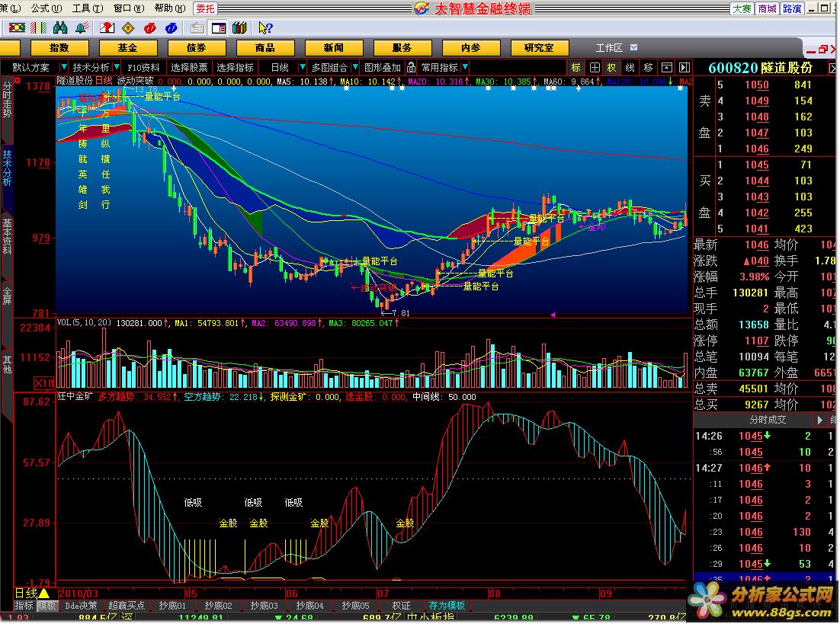This screenshot has width=840, height=624.
Task: Click the 大赛 link button
Action: pyautogui.click(x=742, y=8)
